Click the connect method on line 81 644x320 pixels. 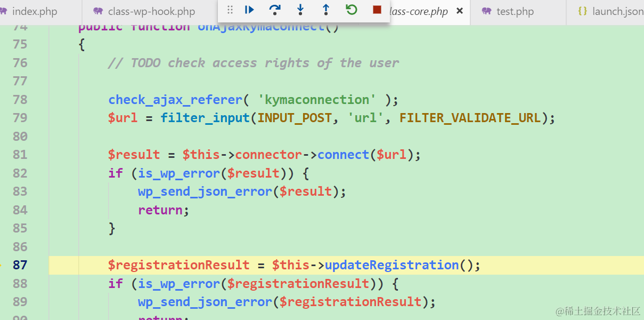coord(343,155)
